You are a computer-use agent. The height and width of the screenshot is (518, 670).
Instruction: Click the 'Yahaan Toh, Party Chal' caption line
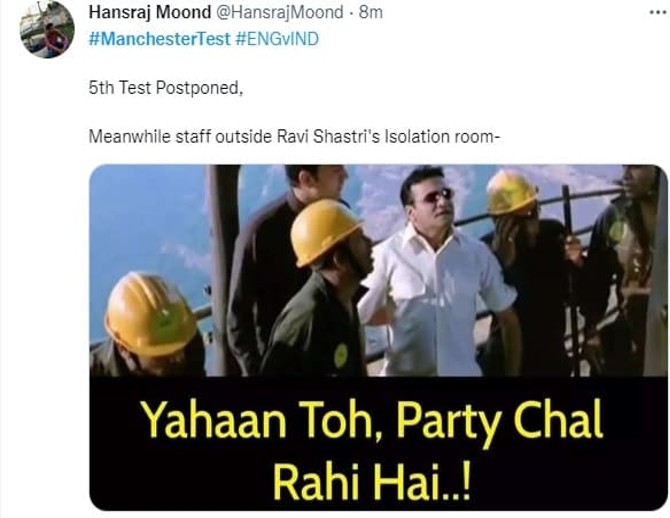(371, 420)
